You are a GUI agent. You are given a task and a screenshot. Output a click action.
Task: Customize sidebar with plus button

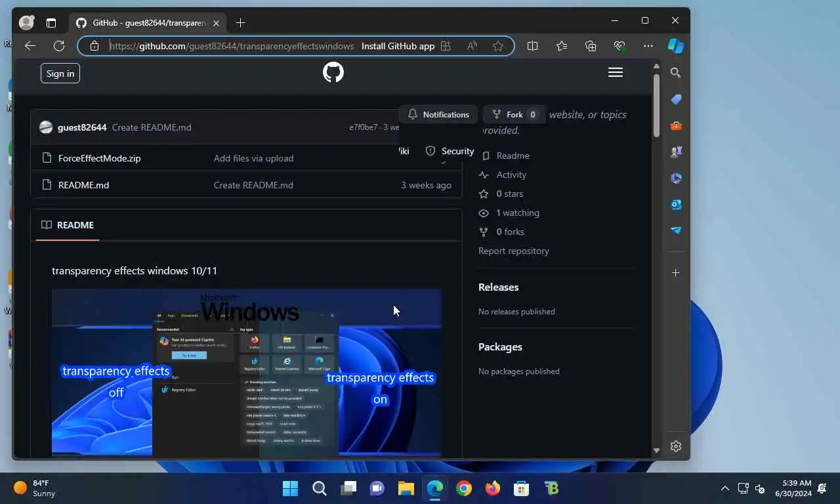(676, 272)
